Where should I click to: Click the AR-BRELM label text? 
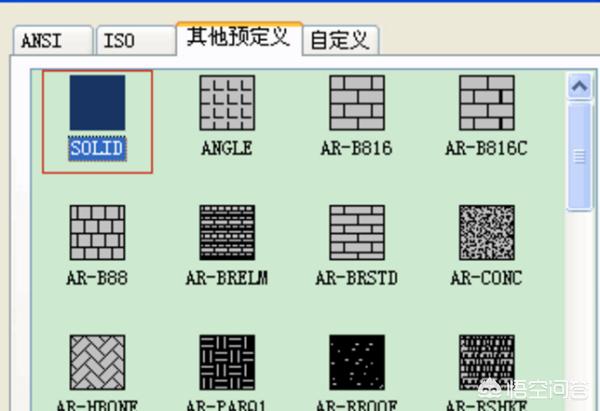(227, 278)
